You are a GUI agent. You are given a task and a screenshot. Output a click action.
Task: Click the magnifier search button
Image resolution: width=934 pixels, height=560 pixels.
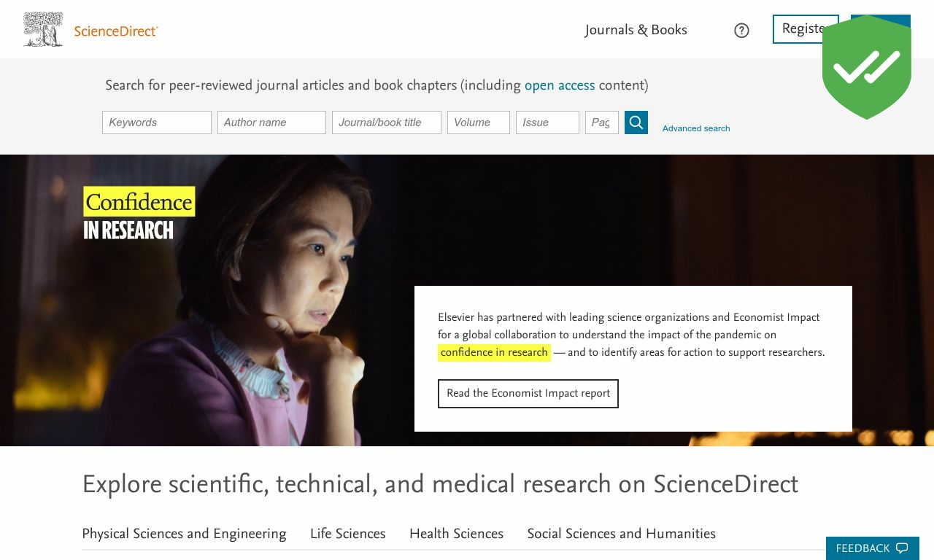[x=636, y=122]
